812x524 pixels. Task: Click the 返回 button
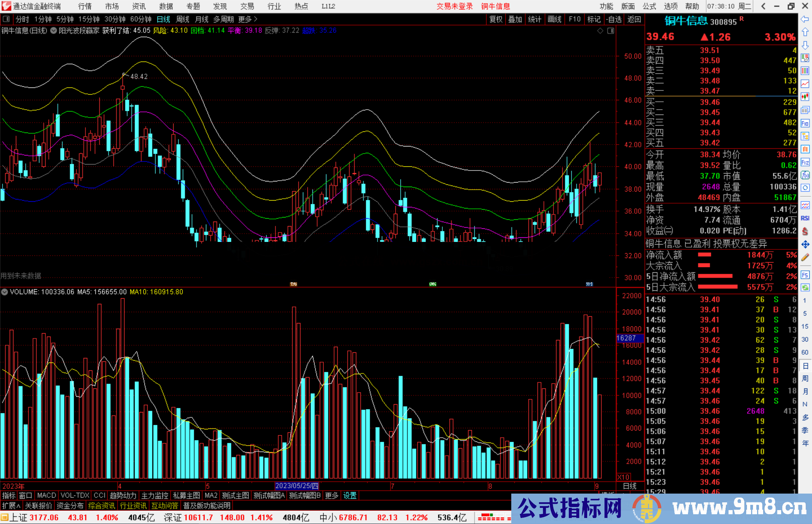[634, 19]
